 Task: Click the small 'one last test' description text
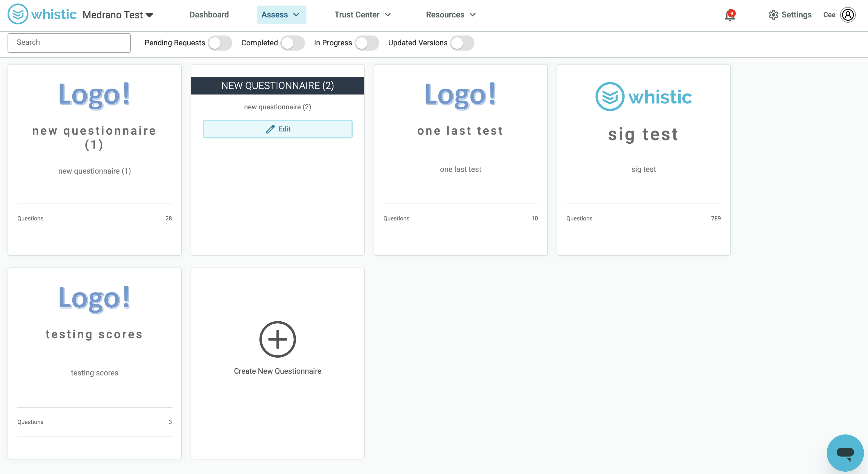[x=460, y=169]
